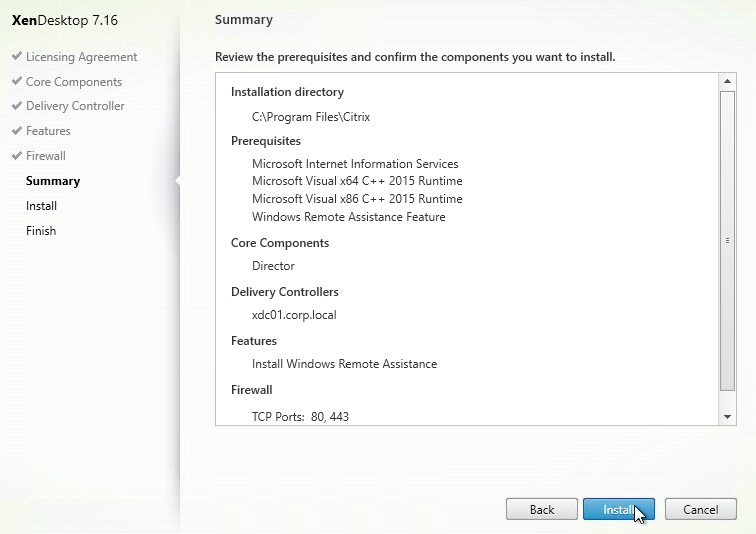Click the C:\Program Files\Citrix path text
This screenshot has height=534, width=756.
click(311, 117)
